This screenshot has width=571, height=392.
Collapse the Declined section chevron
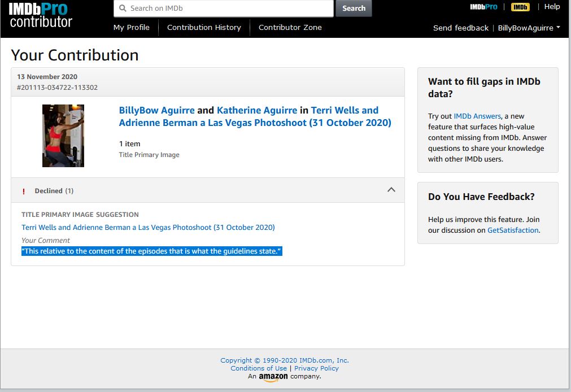coord(391,190)
